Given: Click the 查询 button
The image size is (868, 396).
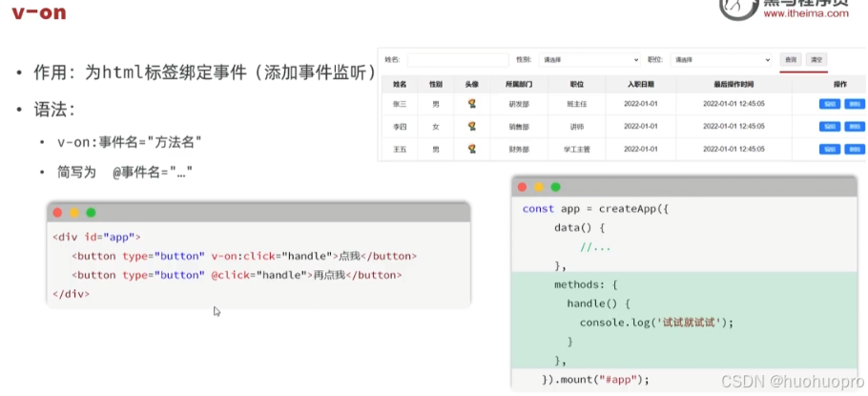Looking at the screenshot, I should click(791, 60).
